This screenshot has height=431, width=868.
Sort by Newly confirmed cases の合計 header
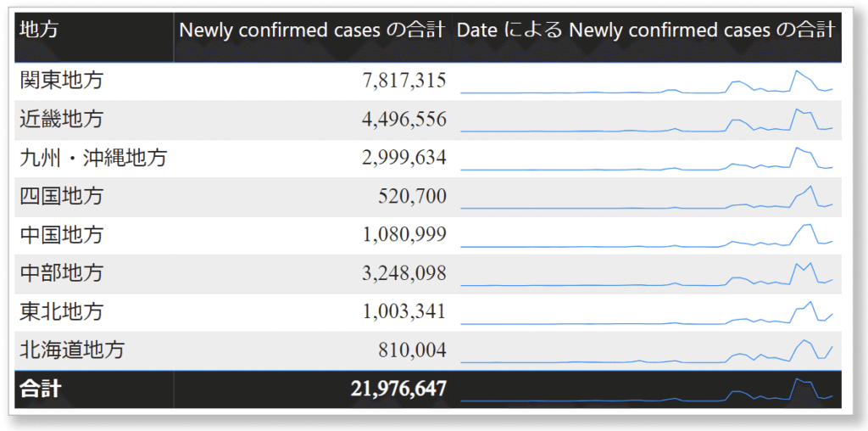coord(311,31)
